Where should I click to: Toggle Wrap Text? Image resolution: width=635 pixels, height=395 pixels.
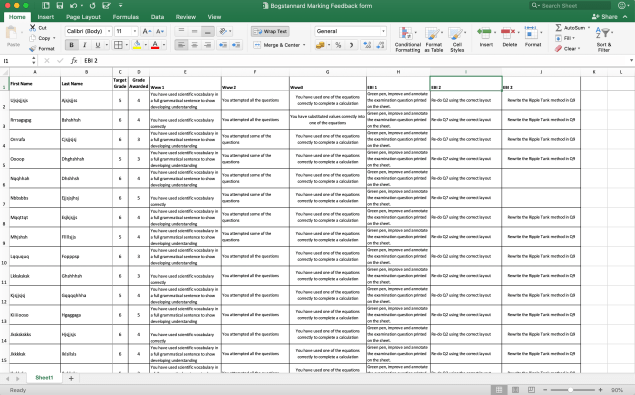click(x=270, y=31)
